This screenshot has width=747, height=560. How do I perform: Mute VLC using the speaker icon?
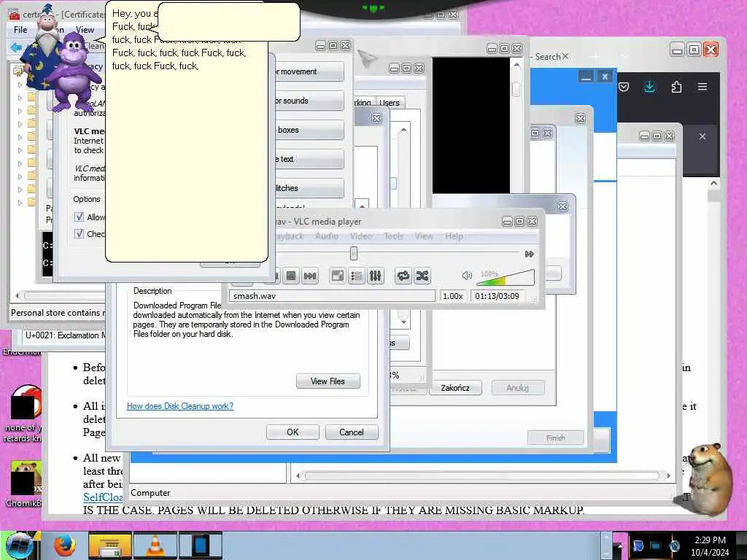[467, 275]
